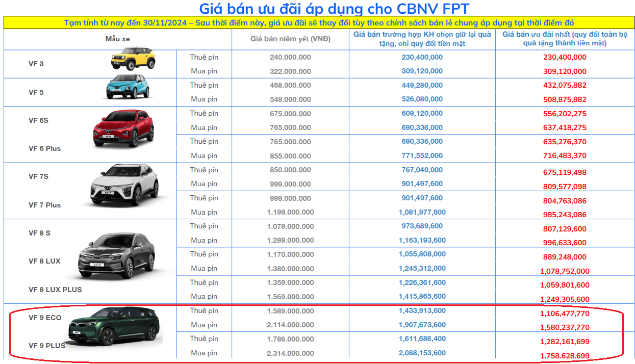Click red price '1,106,477,770' for VF 9 ECO

pyautogui.click(x=565, y=314)
